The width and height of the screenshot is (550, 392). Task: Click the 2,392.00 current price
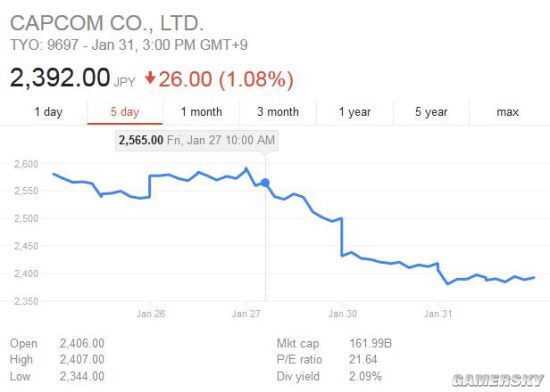60,77
